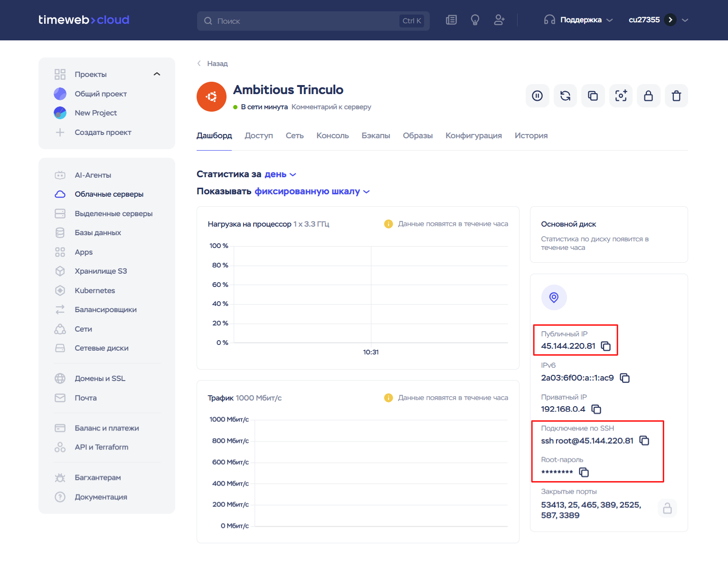Image resolution: width=728 pixels, height=563 pixels.
Task: Click the reboot server icon button
Action: click(565, 96)
